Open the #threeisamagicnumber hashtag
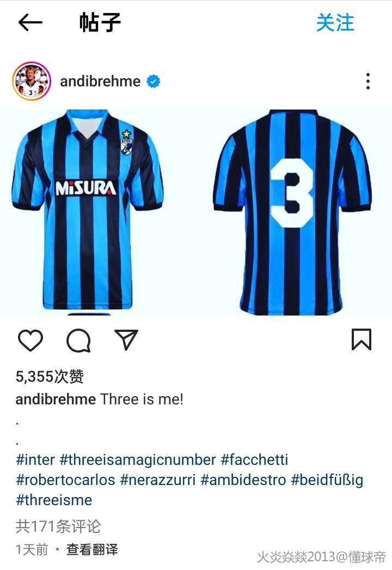 coord(138,460)
